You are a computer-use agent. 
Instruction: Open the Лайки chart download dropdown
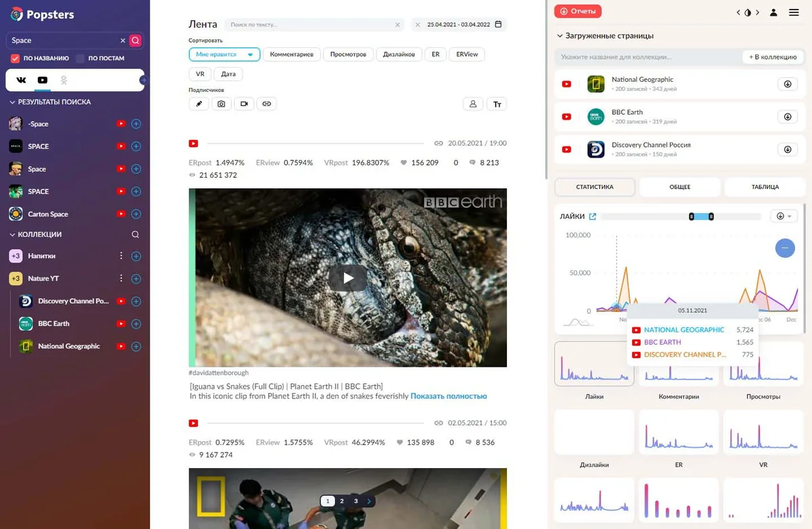click(784, 216)
